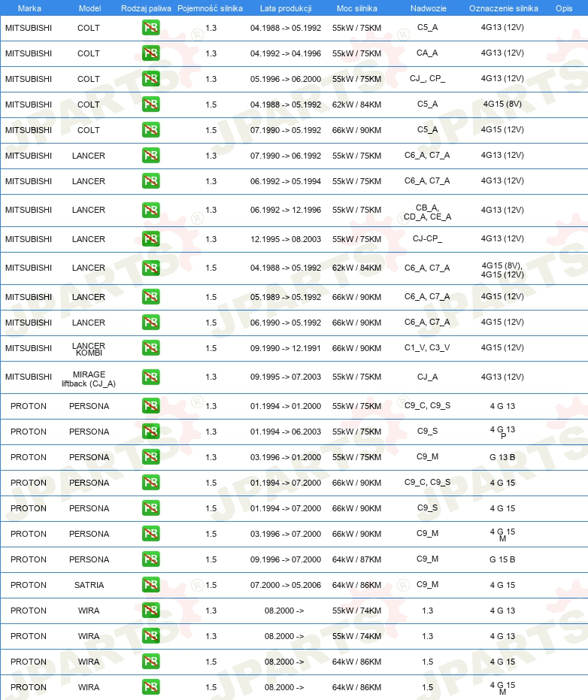Click the 'CB_A, CD_A, CE_A' body cell

tap(427, 212)
